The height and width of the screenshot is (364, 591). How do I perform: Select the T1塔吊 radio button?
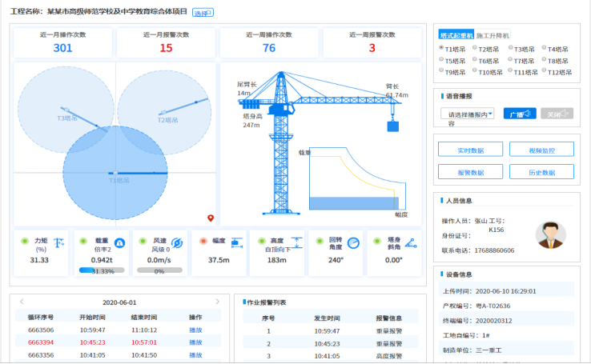point(441,48)
